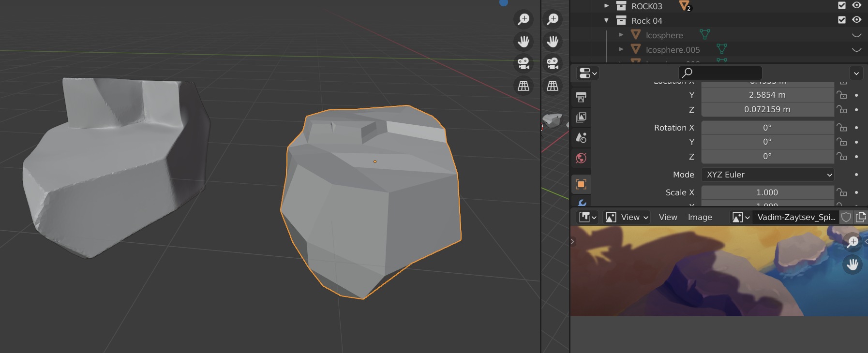Toggle fake user shield icon for the image

(846, 217)
